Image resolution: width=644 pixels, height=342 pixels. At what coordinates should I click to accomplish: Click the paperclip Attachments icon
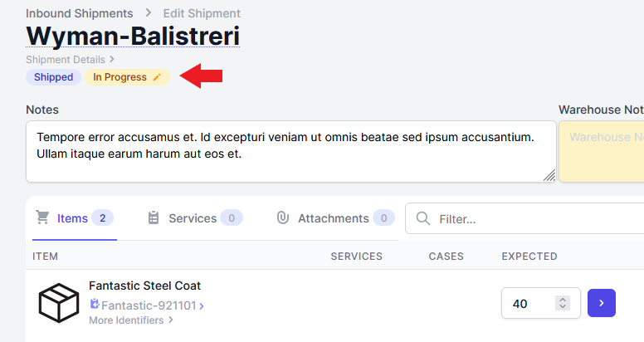pyautogui.click(x=282, y=217)
